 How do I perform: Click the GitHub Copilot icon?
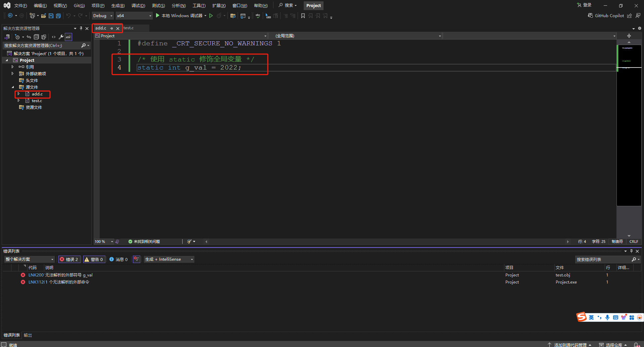(590, 15)
